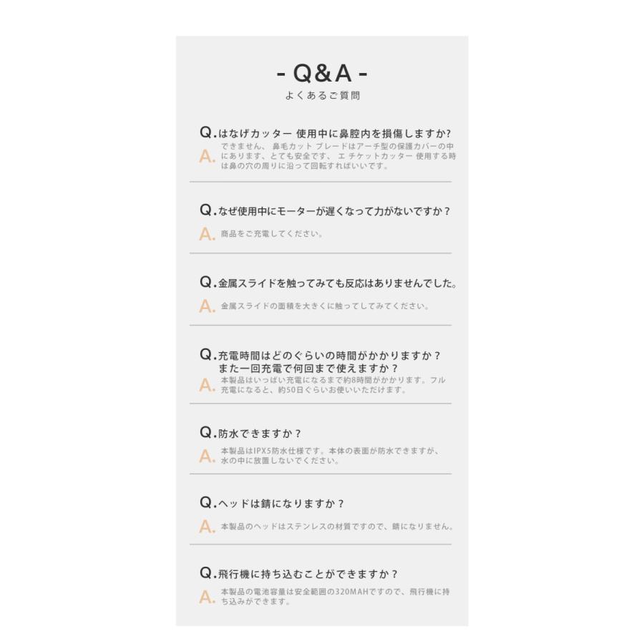Click the question 飛行機に持ち込むことができますか
Viewport: 644px width, 644px height.
point(308,574)
